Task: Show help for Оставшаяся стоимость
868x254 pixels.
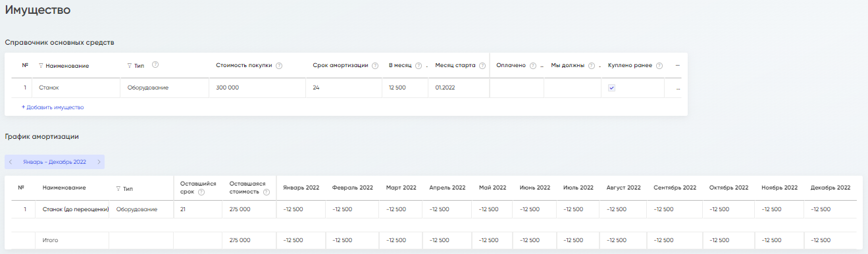Action: click(267, 193)
